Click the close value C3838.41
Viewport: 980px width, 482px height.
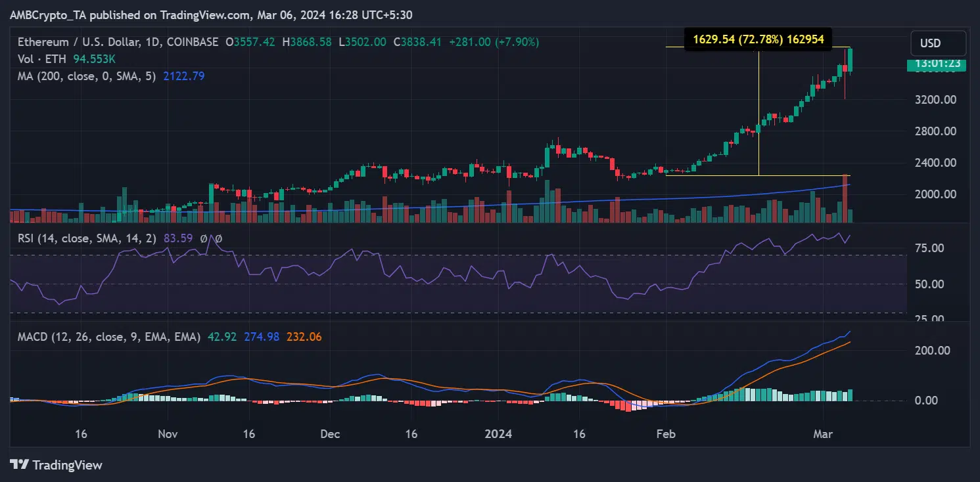pos(419,42)
